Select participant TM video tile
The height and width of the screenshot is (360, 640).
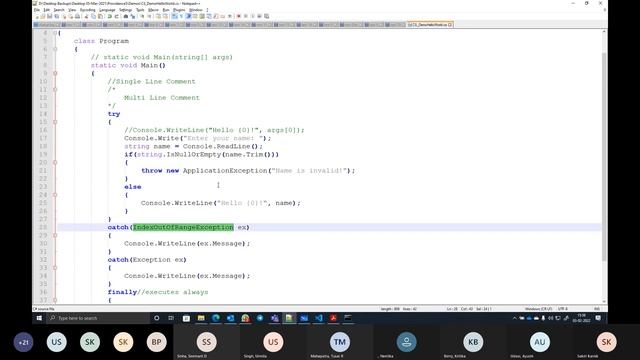(x=340, y=342)
